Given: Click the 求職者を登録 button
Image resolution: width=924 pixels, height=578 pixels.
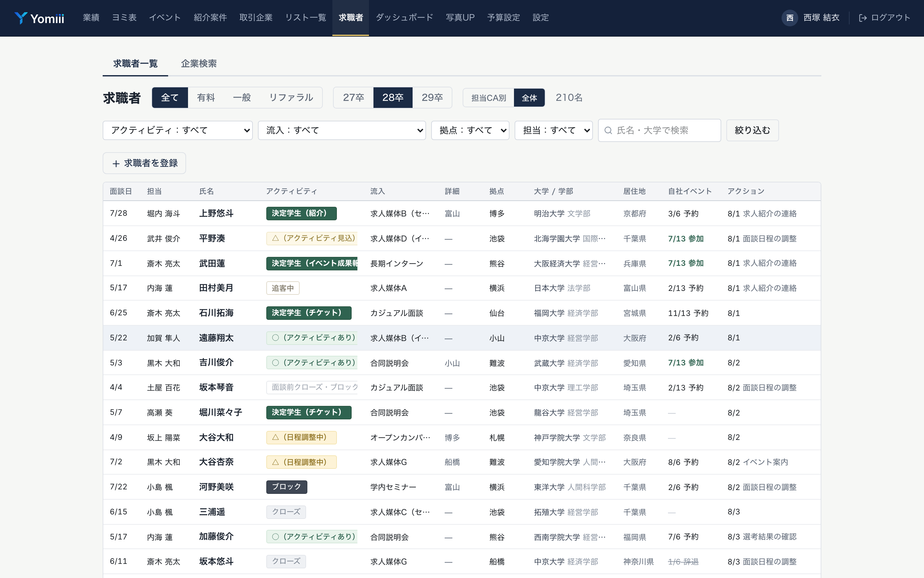Looking at the screenshot, I should click(x=144, y=164).
